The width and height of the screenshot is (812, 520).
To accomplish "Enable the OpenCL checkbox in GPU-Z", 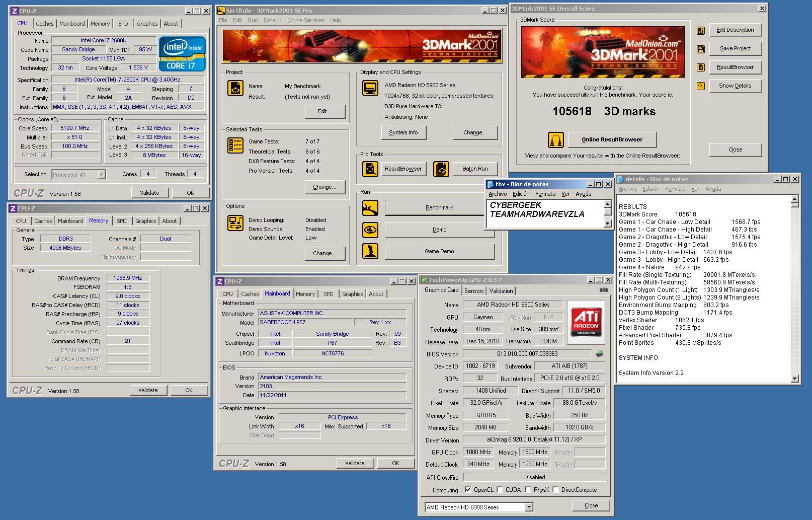I will pos(468,489).
